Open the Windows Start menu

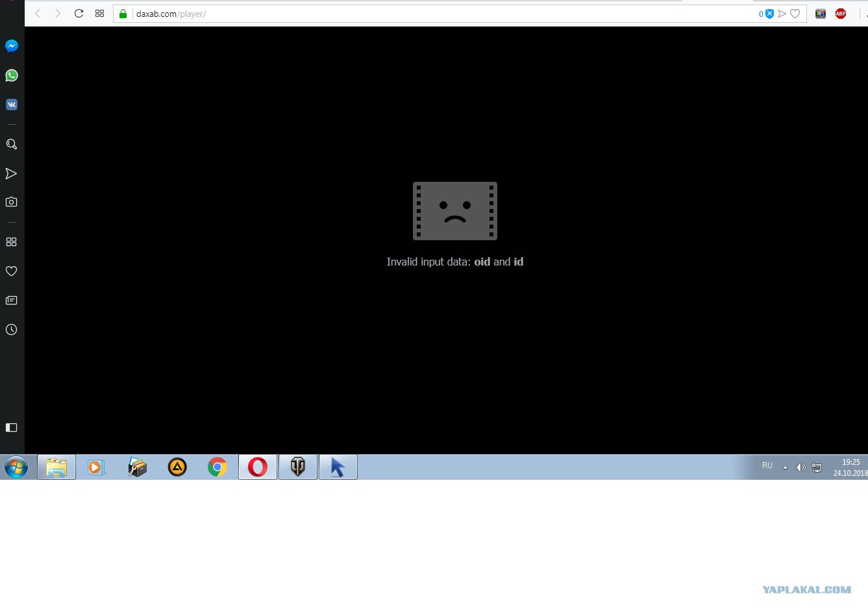tap(16, 467)
